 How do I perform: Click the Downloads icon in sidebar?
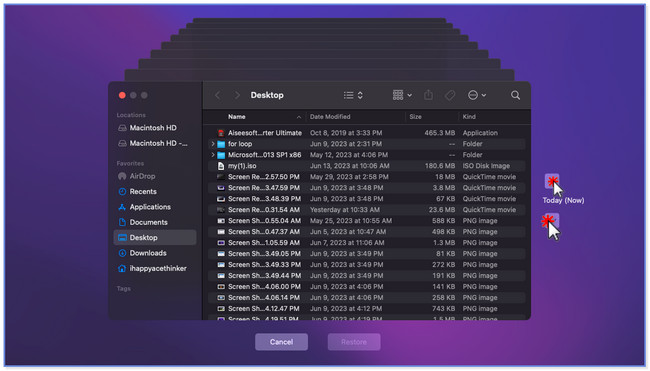(x=122, y=253)
